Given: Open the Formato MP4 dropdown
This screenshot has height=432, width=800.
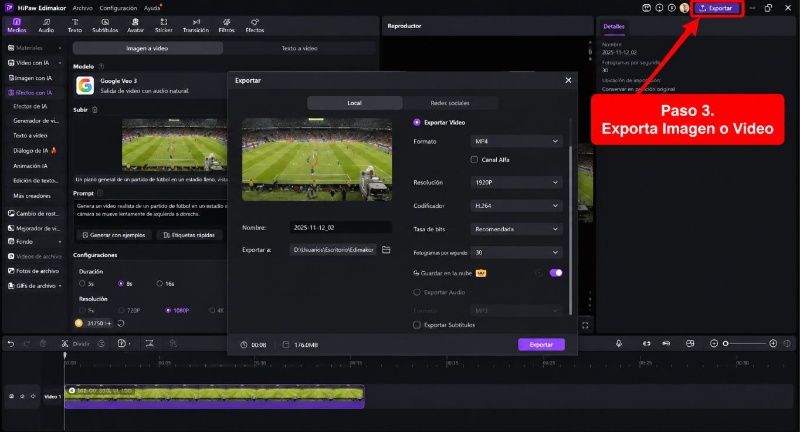Looking at the screenshot, I should tap(516, 141).
